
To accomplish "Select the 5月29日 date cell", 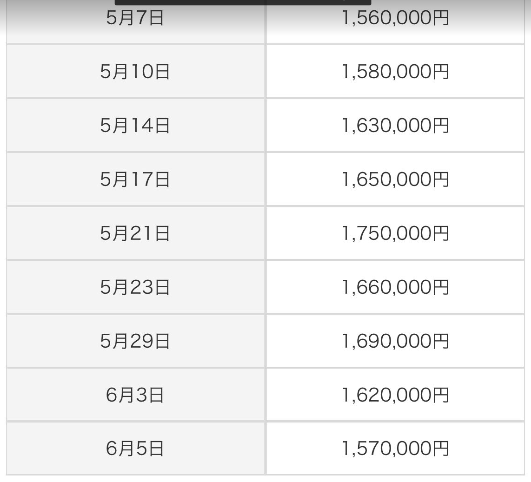I will (x=135, y=341).
